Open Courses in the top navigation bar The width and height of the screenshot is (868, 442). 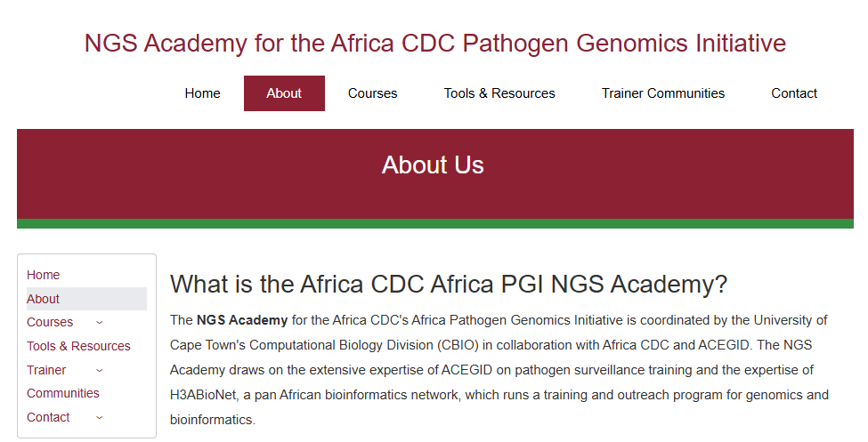tap(372, 93)
